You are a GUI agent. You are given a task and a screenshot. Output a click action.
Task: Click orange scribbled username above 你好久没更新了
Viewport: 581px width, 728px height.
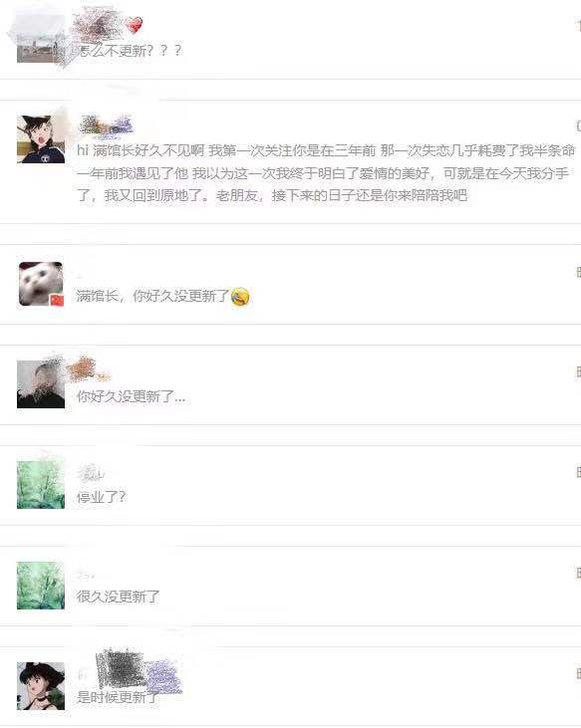tap(89, 369)
